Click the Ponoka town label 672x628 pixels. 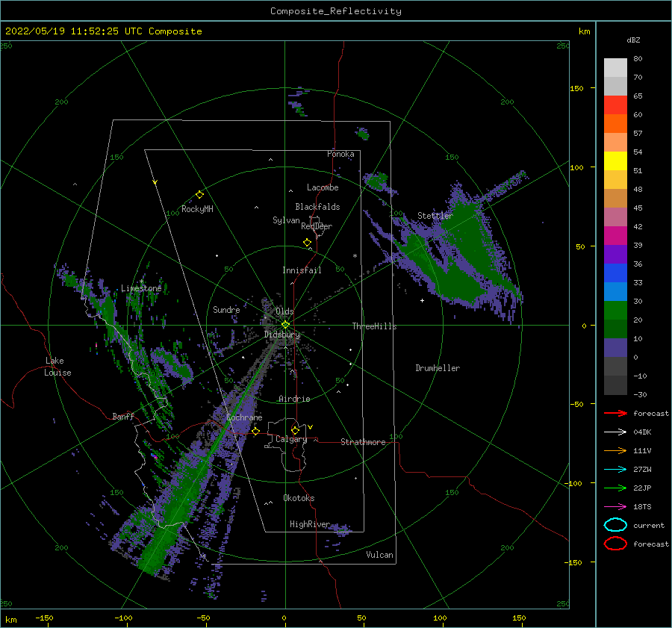pyautogui.click(x=340, y=155)
